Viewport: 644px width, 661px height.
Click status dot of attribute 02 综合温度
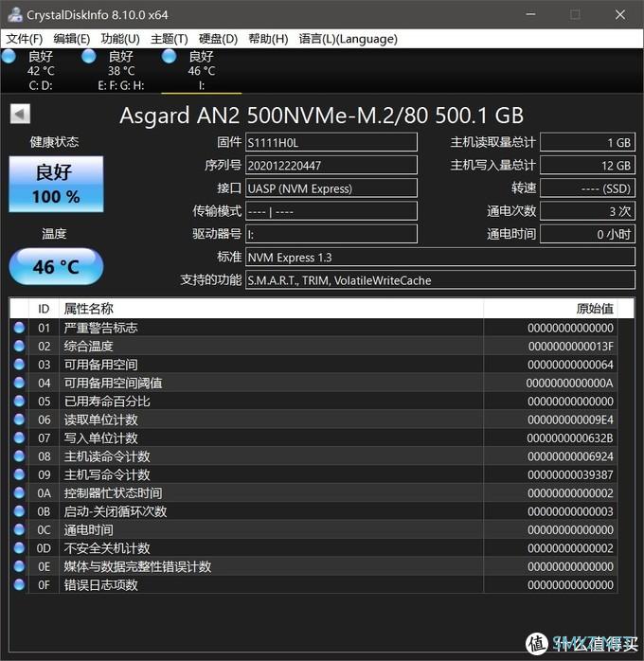pos(19,346)
